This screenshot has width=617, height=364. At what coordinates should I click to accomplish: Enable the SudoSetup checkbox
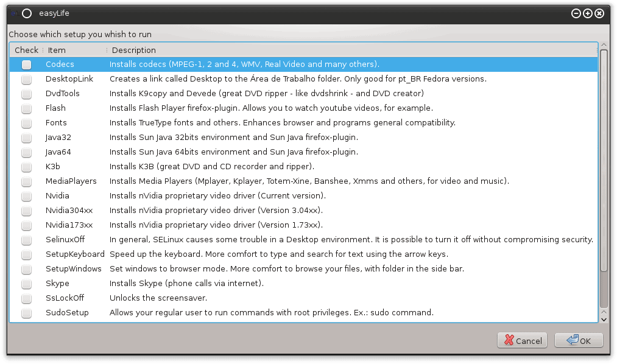pos(26,313)
